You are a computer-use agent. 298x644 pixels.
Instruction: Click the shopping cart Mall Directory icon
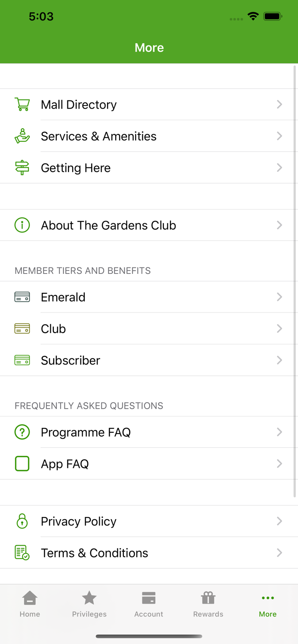coord(22,104)
